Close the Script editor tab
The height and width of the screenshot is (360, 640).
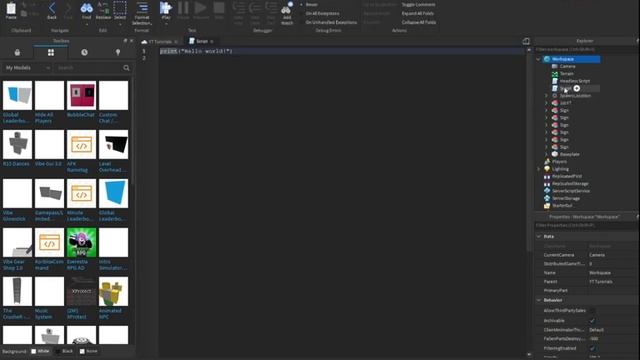[x=212, y=42]
